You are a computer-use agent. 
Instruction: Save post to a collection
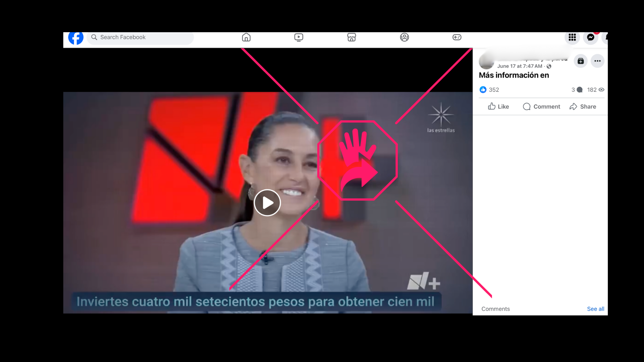(x=580, y=61)
